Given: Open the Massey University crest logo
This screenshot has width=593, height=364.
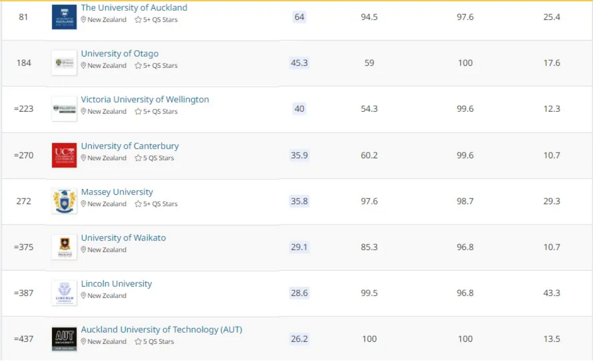Looking at the screenshot, I should [64, 201].
